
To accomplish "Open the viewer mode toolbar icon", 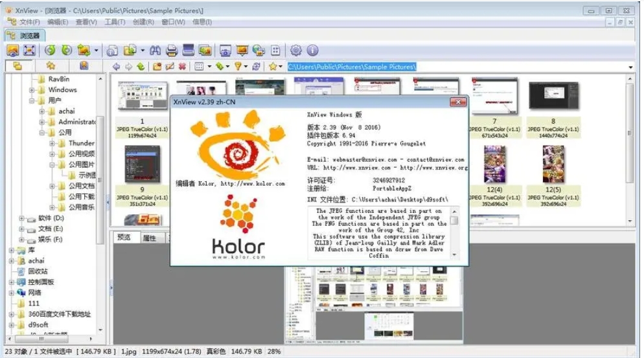I will click(x=13, y=50).
